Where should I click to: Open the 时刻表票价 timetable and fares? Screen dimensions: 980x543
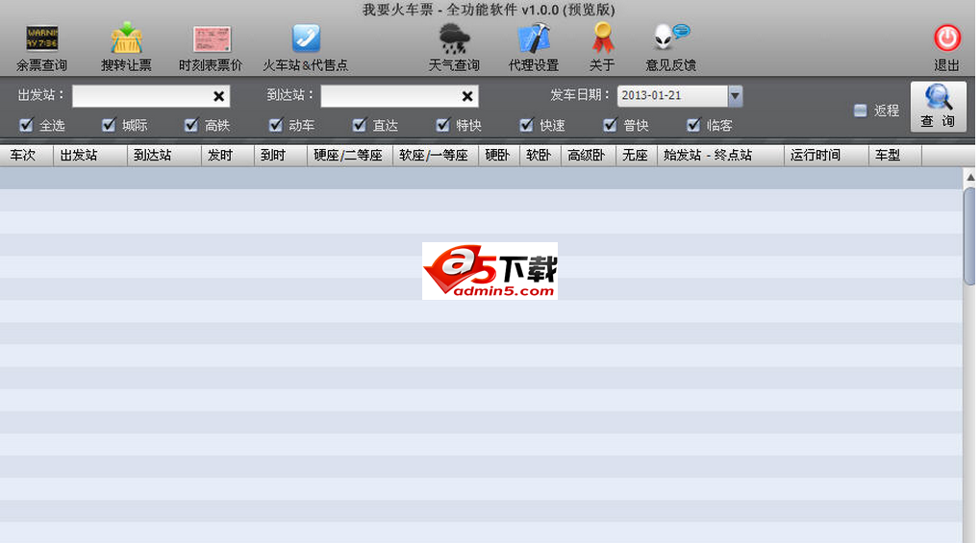click(211, 40)
